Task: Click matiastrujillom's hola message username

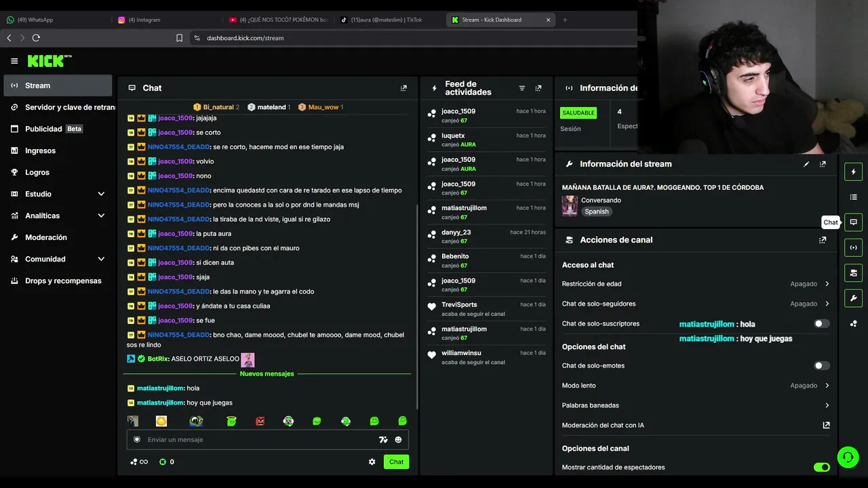Action: click(161, 388)
